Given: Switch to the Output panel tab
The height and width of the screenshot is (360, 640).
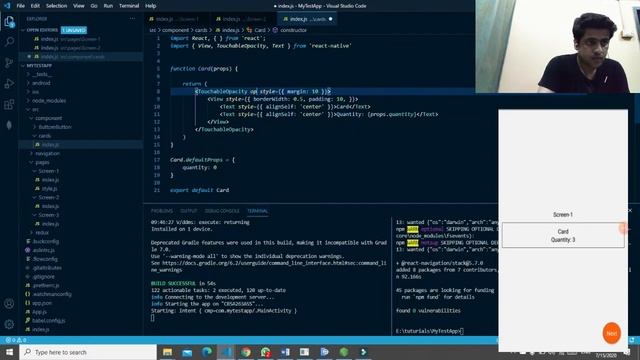Looking at the screenshot, I should click(189, 211).
